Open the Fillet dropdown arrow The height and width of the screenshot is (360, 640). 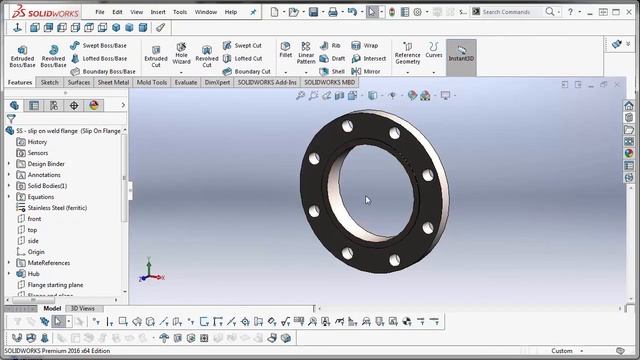pos(286,72)
